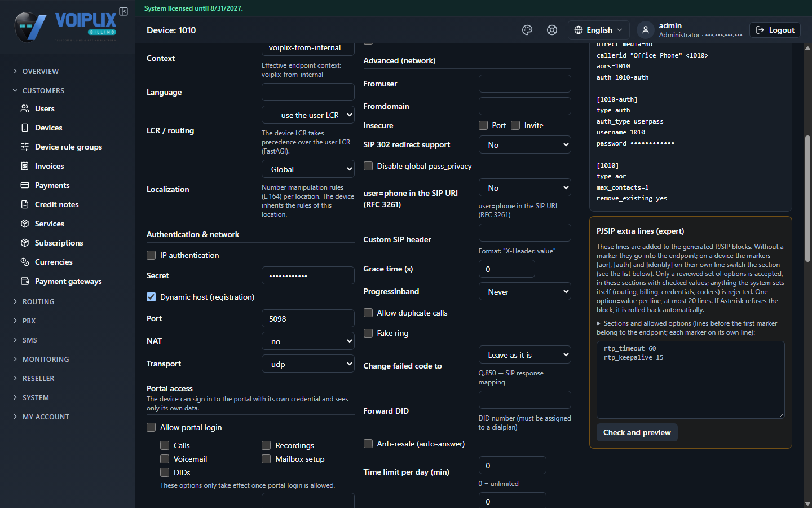Open the support lifebuoy icon
The width and height of the screenshot is (812, 508).
coord(552,30)
